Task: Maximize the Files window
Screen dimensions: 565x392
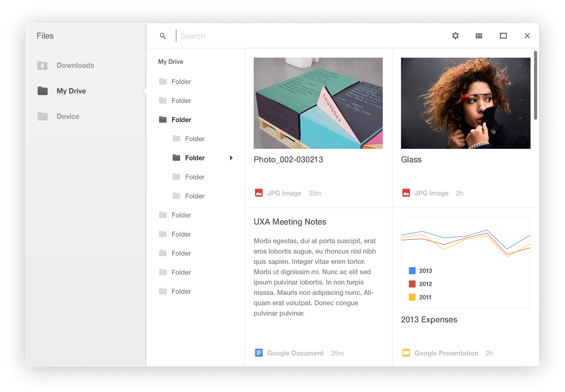Action: [503, 36]
